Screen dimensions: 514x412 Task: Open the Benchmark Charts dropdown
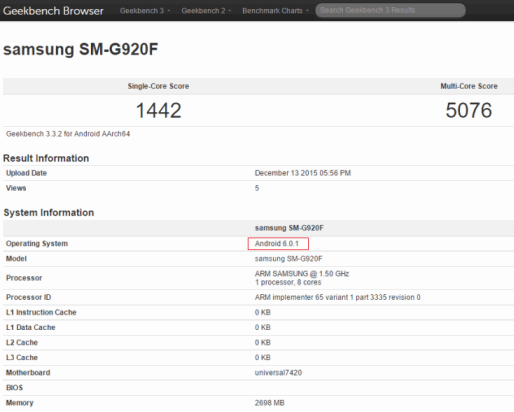pyautogui.click(x=275, y=11)
